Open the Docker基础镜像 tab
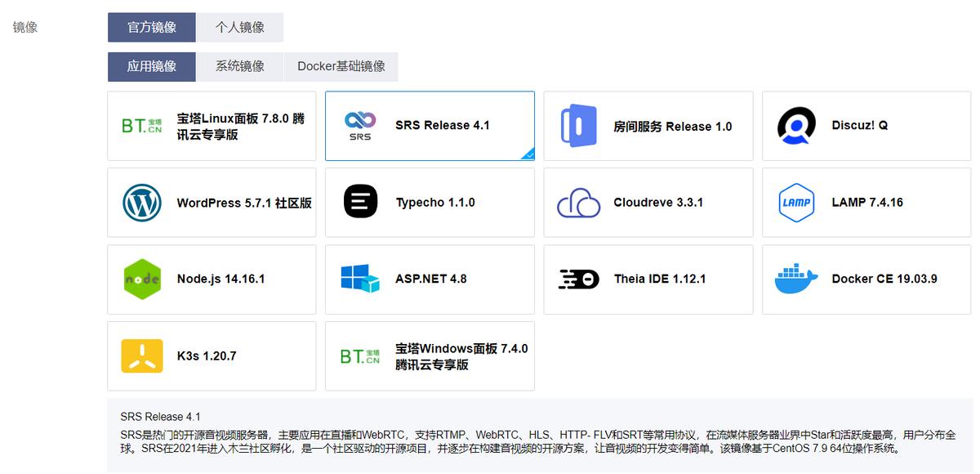Viewport: 980px width, 474px height. (x=341, y=66)
